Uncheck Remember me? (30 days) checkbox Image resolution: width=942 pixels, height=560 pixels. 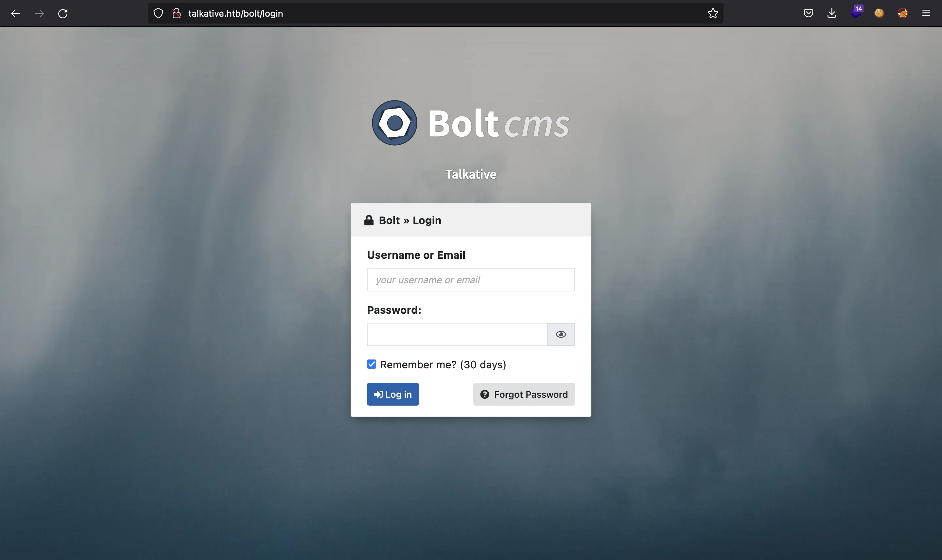click(372, 364)
